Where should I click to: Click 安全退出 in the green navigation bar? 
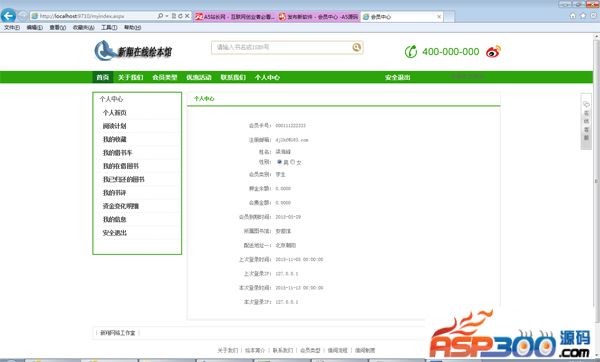tap(397, 77)
